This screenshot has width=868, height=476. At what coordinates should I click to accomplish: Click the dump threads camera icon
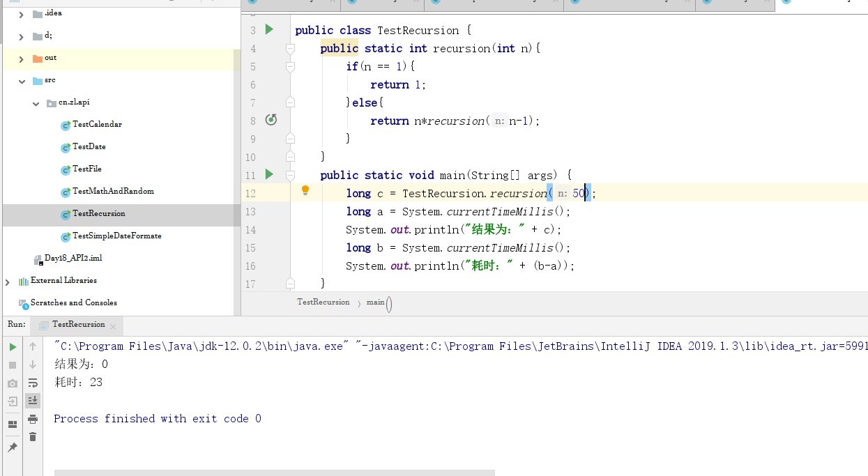(13, 383)
